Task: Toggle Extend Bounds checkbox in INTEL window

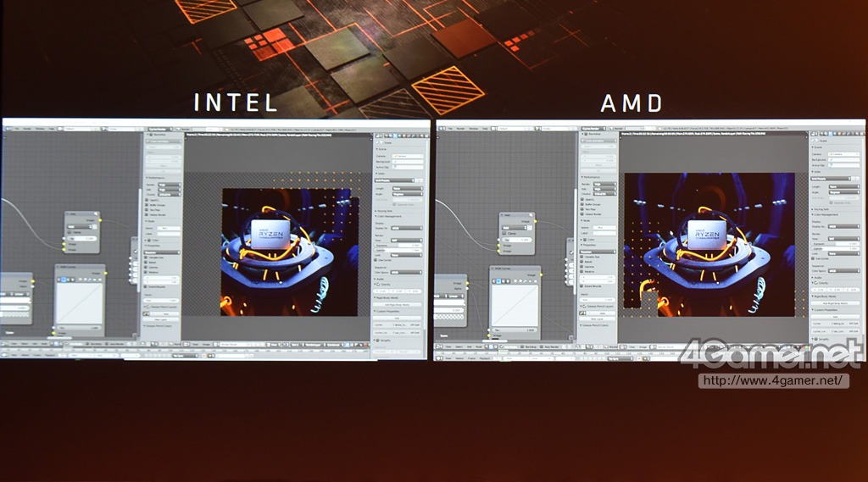Action: pyautogui.click(x=145, y=286)
